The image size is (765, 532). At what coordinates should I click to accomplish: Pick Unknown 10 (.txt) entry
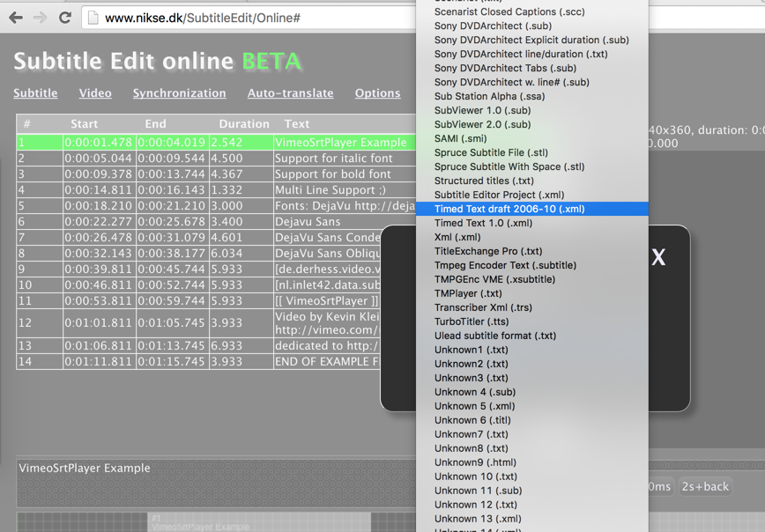point(532,477)
